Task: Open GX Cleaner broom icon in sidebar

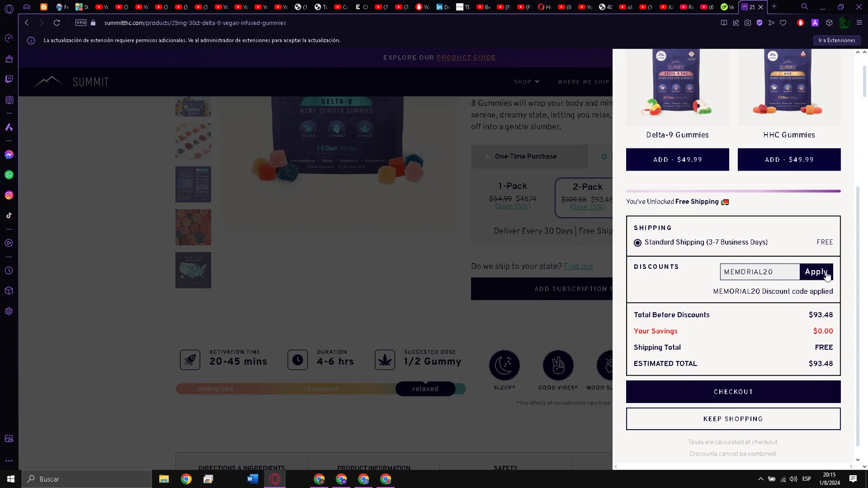Action: click(9, 59)
